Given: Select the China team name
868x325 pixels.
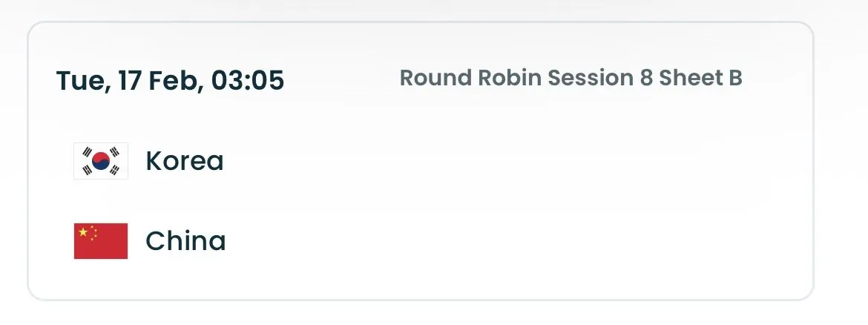Looking at the screenshot, I should pos(185,241).
